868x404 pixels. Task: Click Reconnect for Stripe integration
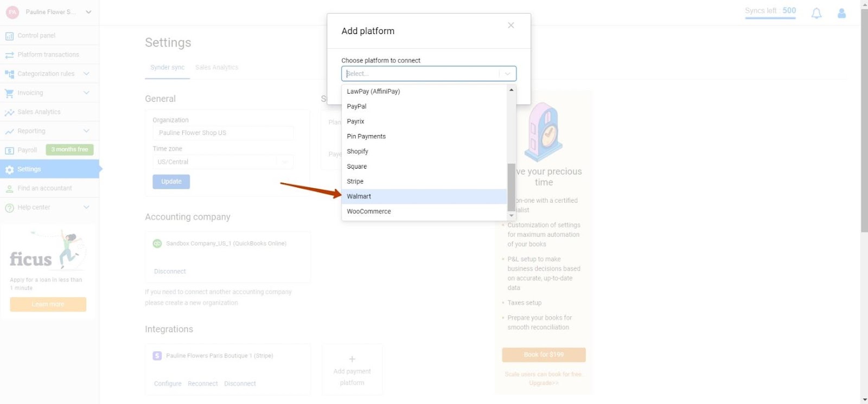pyautogui.click(x=203, y=384)
